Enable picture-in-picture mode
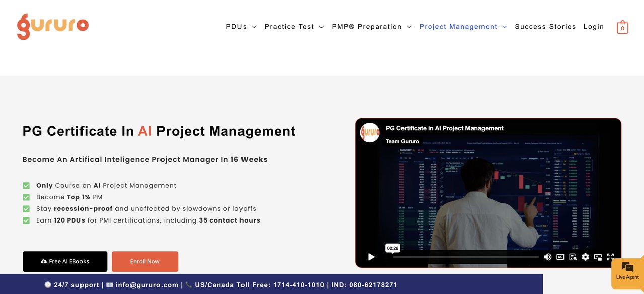This screenshot has height=294, width=644. coord(598,257)
